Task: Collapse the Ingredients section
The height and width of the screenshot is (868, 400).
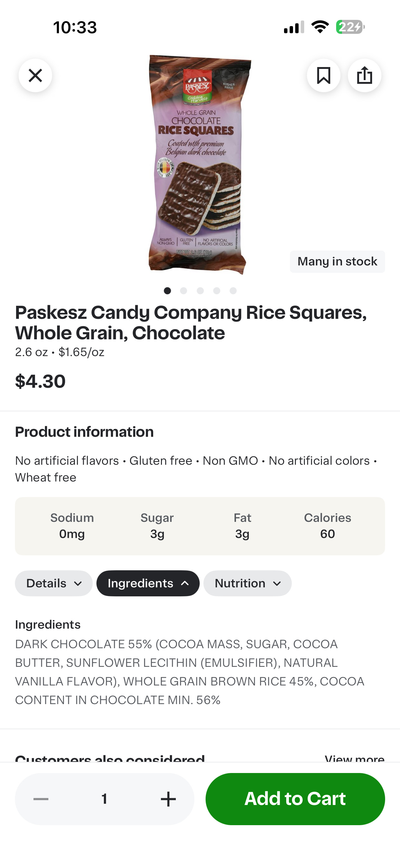Action: pyautogui.click(x=148, y=583)
